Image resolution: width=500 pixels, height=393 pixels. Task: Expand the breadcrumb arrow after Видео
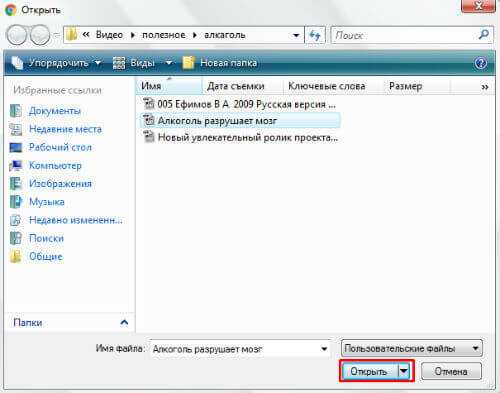[133, 35]
